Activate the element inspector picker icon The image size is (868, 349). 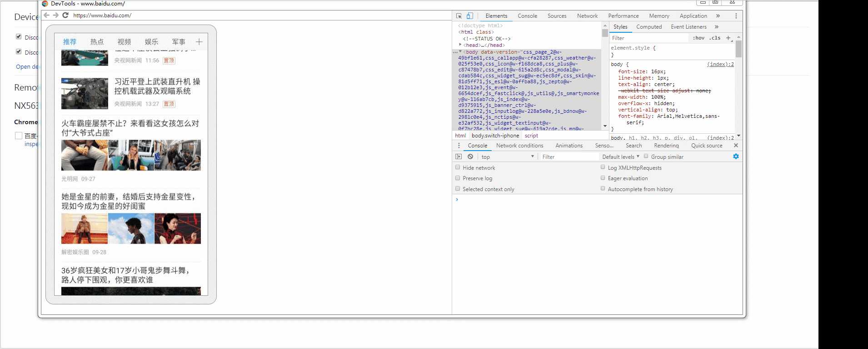tap(459, 16)
